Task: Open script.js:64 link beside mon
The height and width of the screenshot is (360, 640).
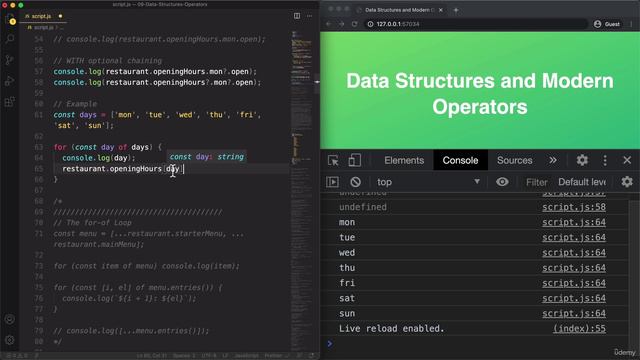Action: pyautogui.click(x=574, y=222)
